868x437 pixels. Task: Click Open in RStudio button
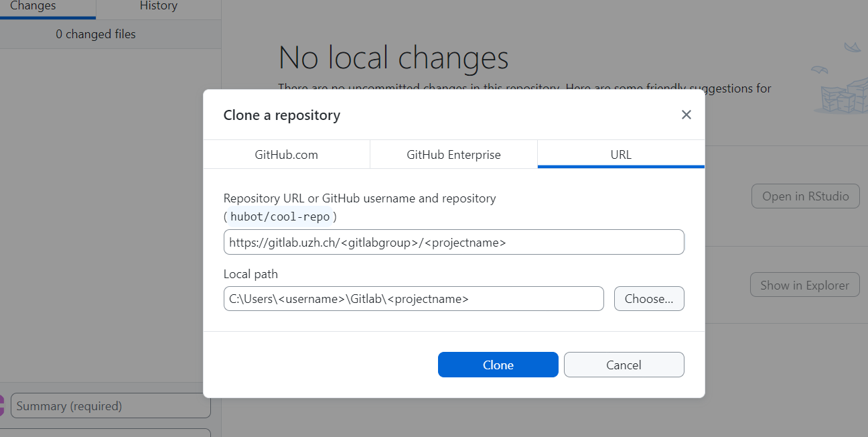coord(806,196)
